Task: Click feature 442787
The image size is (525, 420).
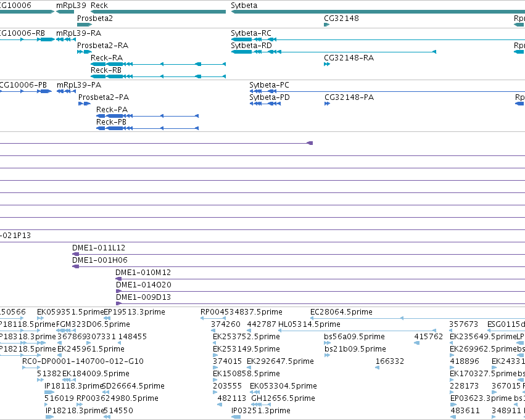Action: pyautogui.click(x=262, y=324)
